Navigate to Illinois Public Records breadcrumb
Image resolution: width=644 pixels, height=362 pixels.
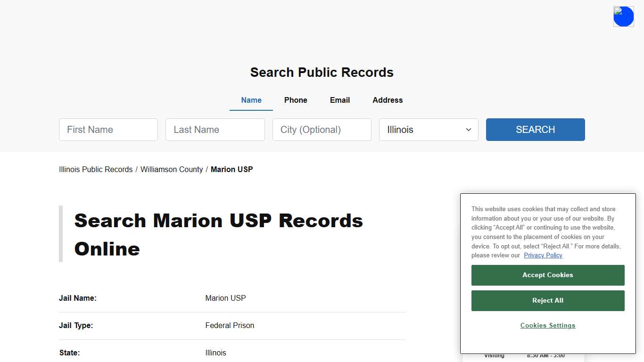pyautogui.click(x=96, y=169)
